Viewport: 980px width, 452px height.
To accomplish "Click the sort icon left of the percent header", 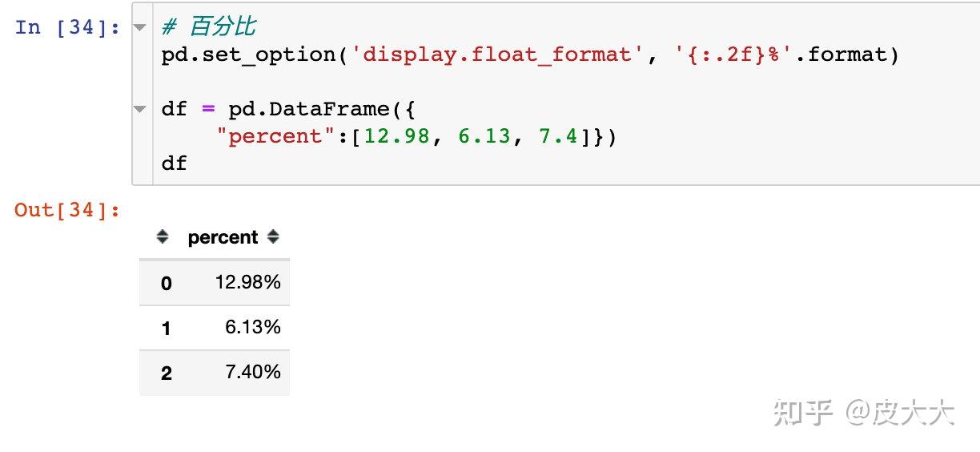I will pos(163,237).
